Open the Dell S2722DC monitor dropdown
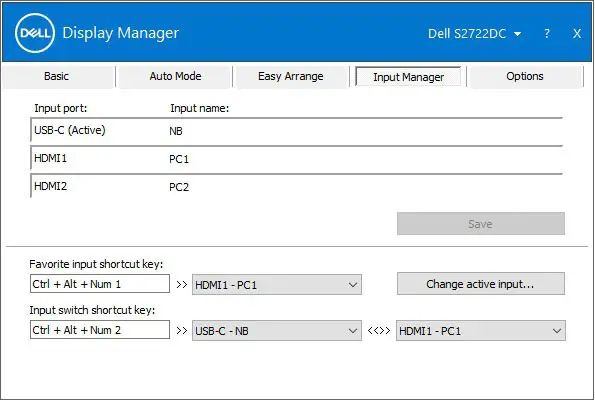 (474, 34)
